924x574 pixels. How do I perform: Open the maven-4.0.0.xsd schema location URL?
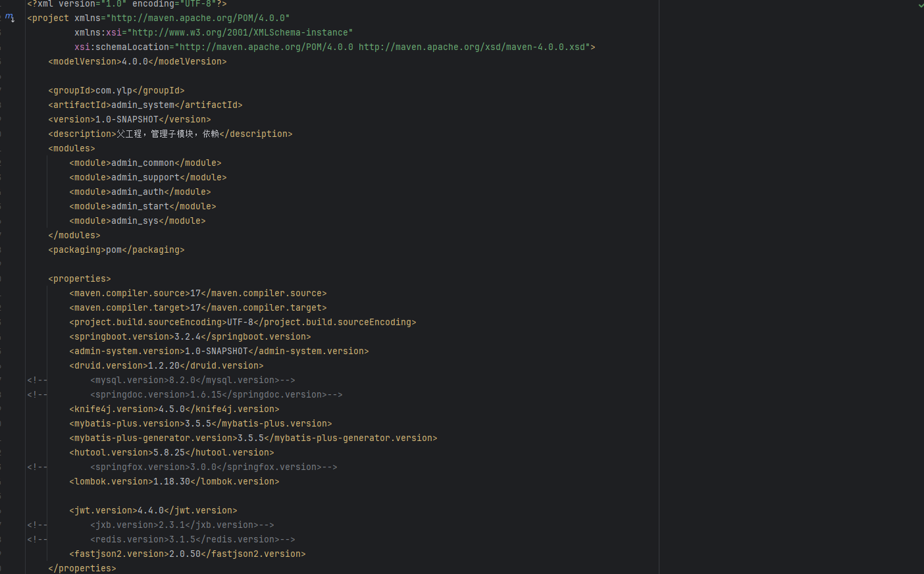coord(472,47)
